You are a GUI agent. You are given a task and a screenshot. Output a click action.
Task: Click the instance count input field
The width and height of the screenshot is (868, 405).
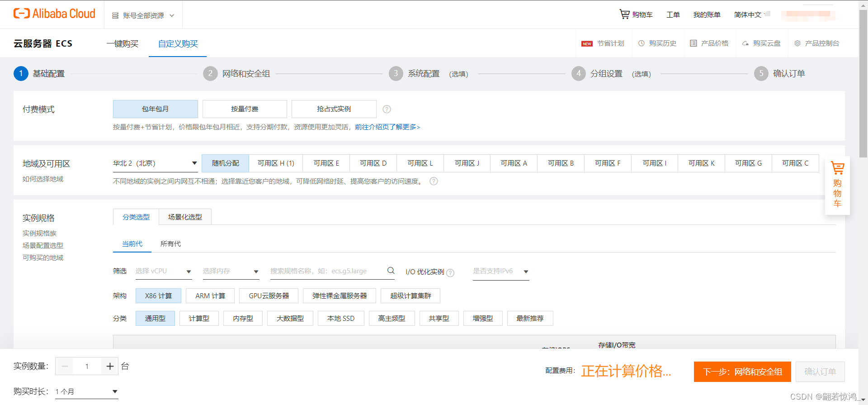pos(87,366)
